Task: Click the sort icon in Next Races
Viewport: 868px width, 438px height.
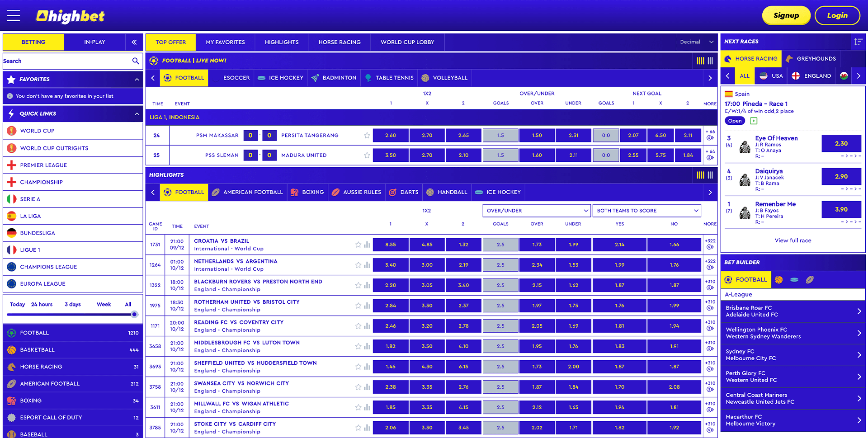Action: click(x=858, y=42)
